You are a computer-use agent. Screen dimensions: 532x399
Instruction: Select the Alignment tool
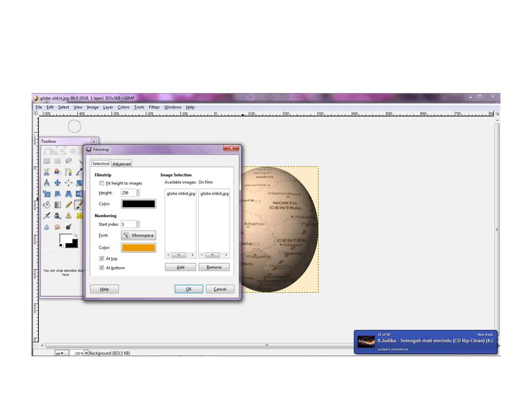tap(69, 183)
